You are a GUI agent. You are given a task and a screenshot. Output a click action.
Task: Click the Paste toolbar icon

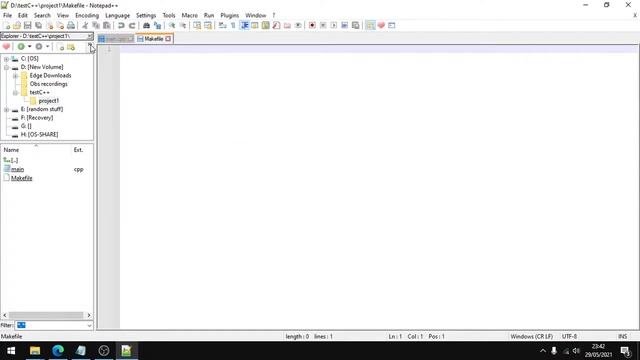coord(107,25)
